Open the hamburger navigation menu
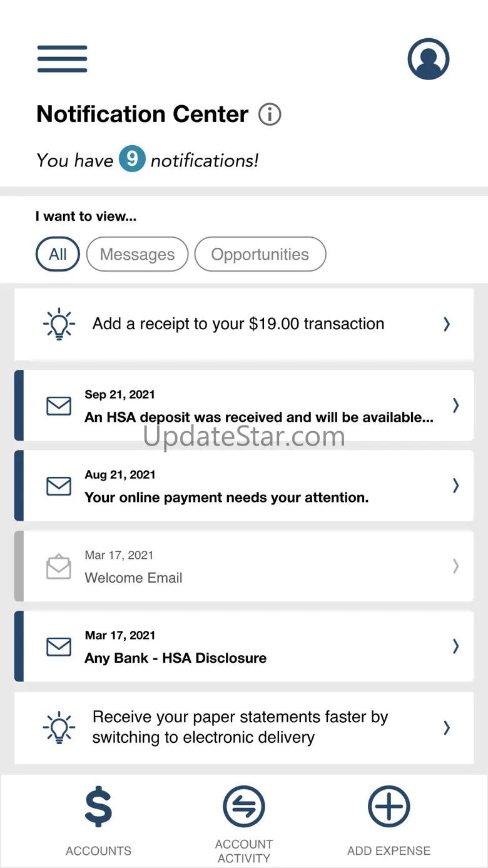This screenshot has height=868, width=488. [62, 59]
